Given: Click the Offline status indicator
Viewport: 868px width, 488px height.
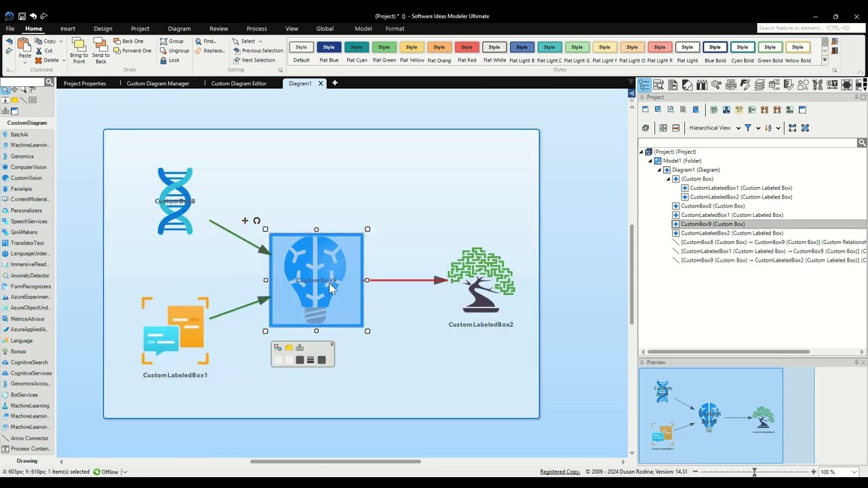Looking at the screenshot, I should point(106,472).
